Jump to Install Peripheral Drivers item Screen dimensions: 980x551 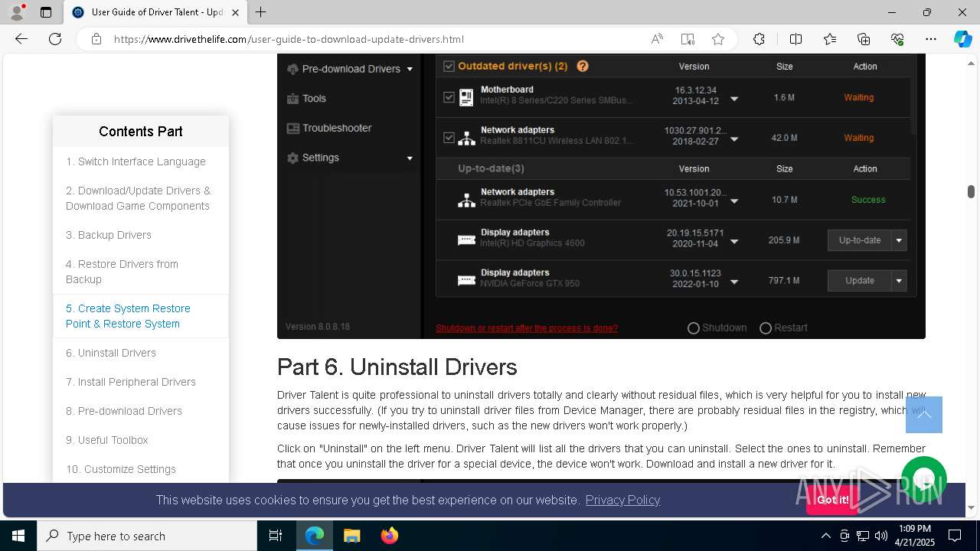coord(131,382)
